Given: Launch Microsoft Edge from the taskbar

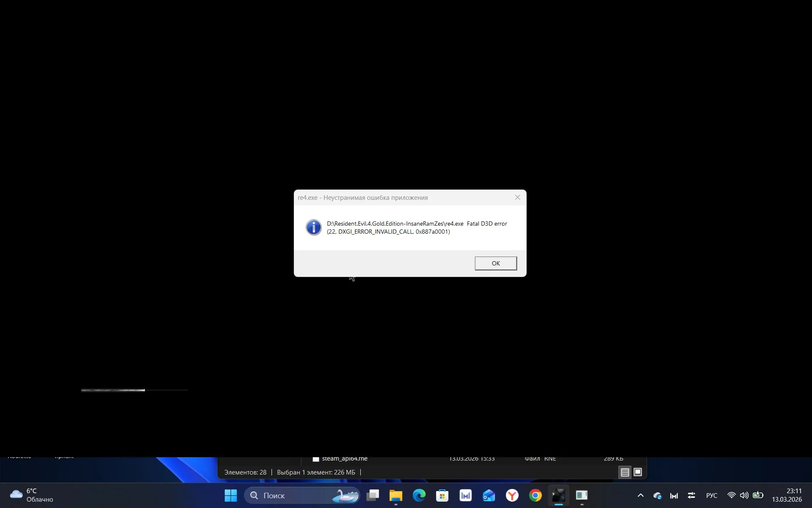Looking at the screenshot, I should (419, 495).
